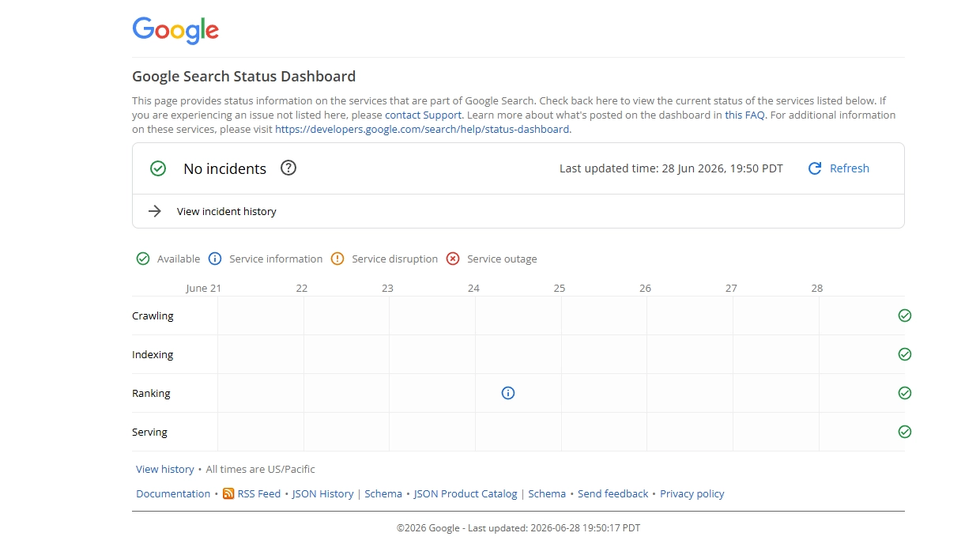Click the All times are US/Pacific note
Image resolution: width=980 pixels, height=544 pixels.
(260, 469)
